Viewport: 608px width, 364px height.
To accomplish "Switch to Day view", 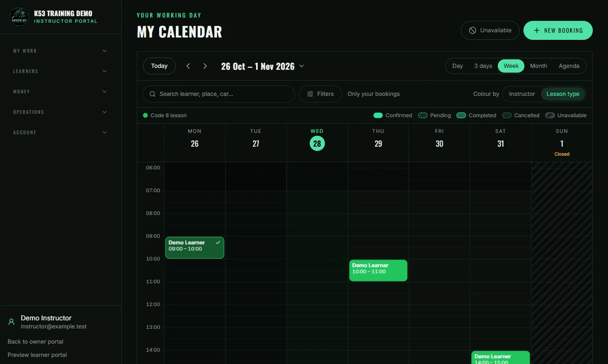I will point(457,66).
